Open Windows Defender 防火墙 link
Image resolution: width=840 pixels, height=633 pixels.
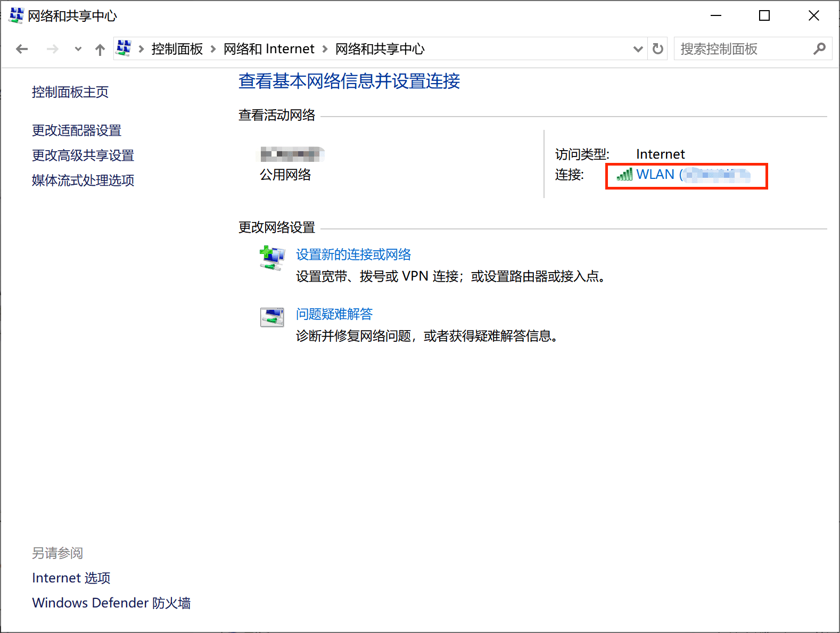coord(111,603)
